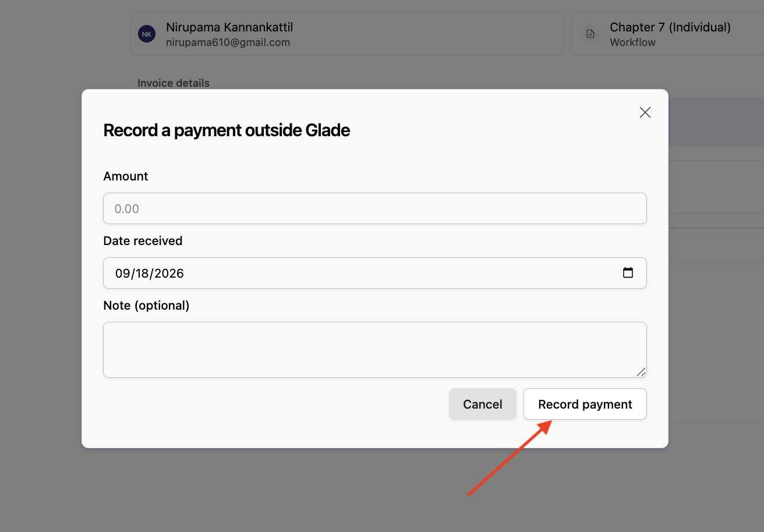Click into the Note (optional) textarea
This screenshot has height=532, width=764.
pyautogui.click(x=375, y=350)
